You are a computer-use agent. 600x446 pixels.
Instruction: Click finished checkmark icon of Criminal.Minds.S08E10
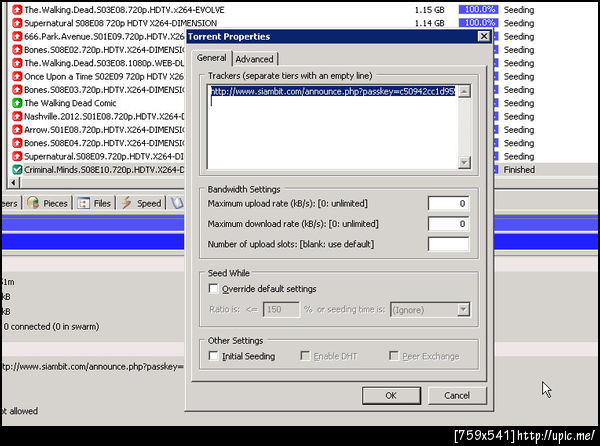(17, 169)
